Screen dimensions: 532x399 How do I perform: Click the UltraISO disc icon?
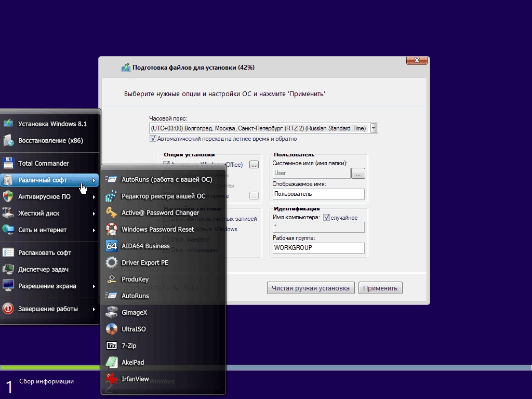pos(111,329)
